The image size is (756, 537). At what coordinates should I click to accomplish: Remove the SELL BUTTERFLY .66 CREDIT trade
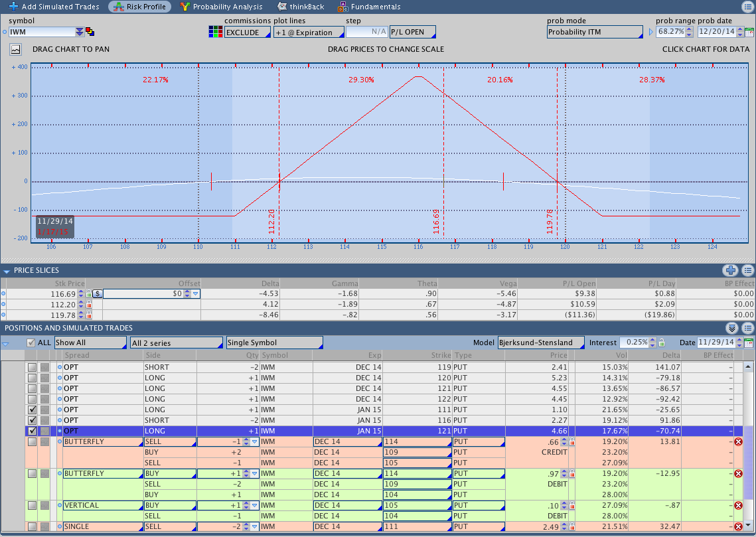[738, 441]
